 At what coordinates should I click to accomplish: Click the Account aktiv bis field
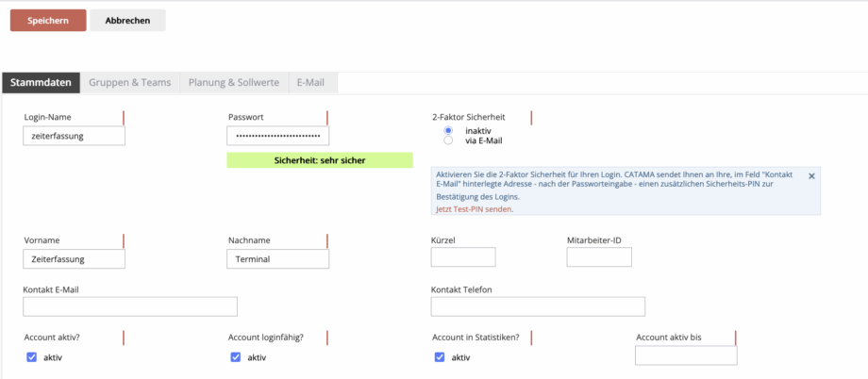(x=686, y=355)
